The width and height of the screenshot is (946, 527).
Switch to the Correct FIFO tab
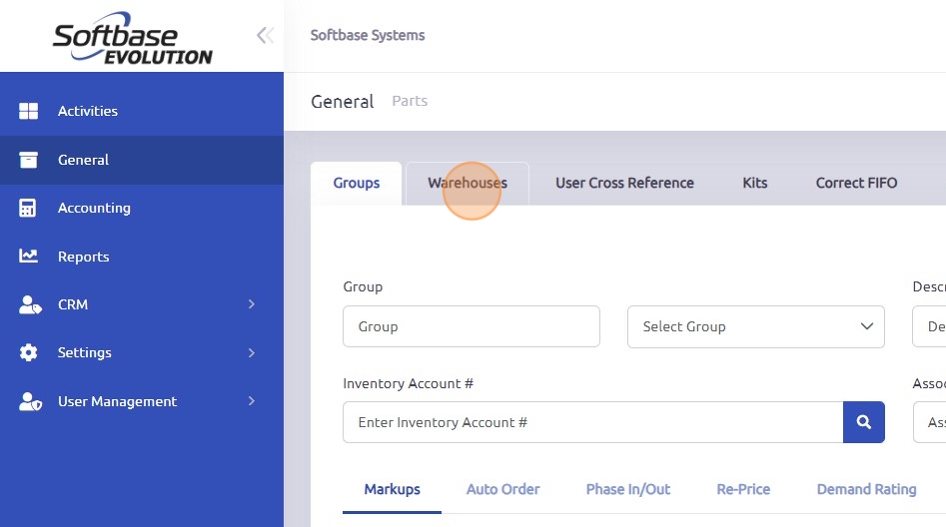pos(856,183)
